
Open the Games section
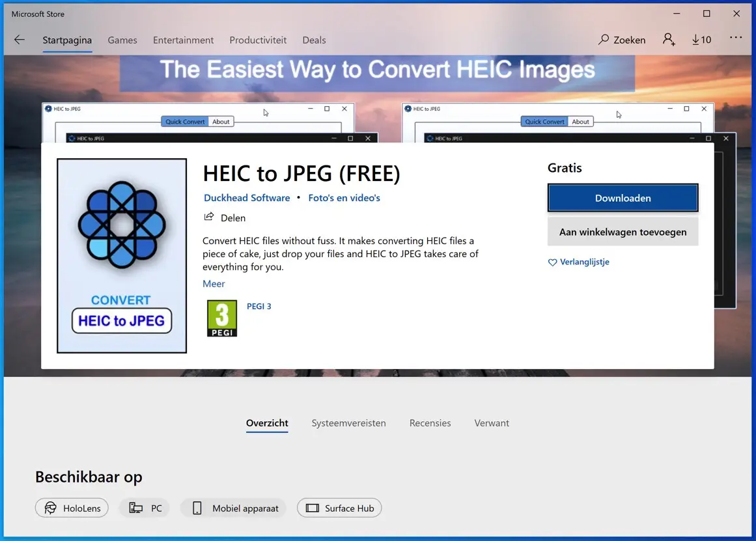pos(122,40)
